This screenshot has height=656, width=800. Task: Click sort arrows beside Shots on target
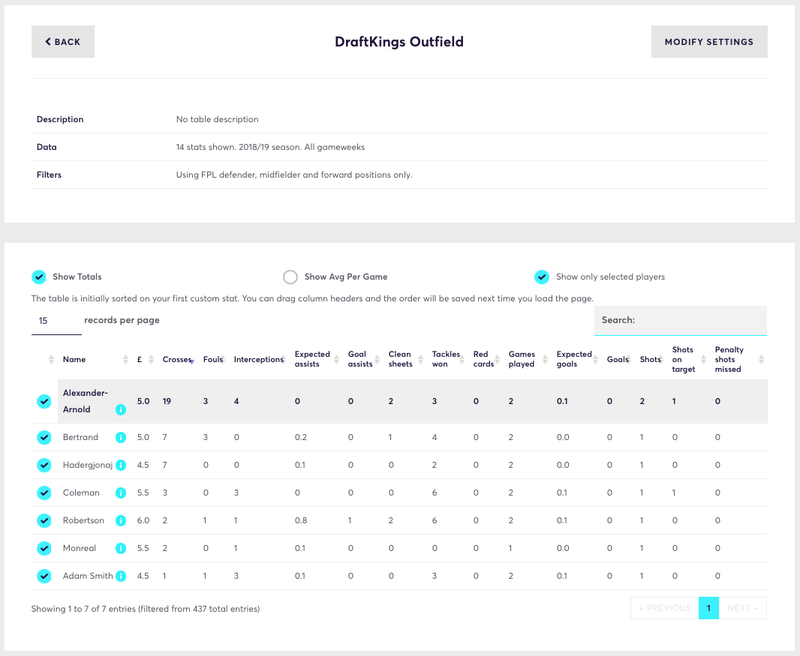703,360
